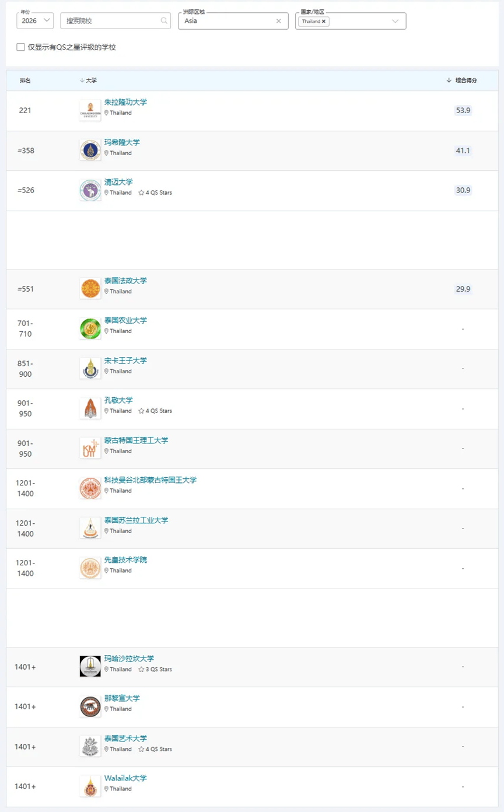Click the 玛哈沙拉坎大学 logo

coord(90,667)
